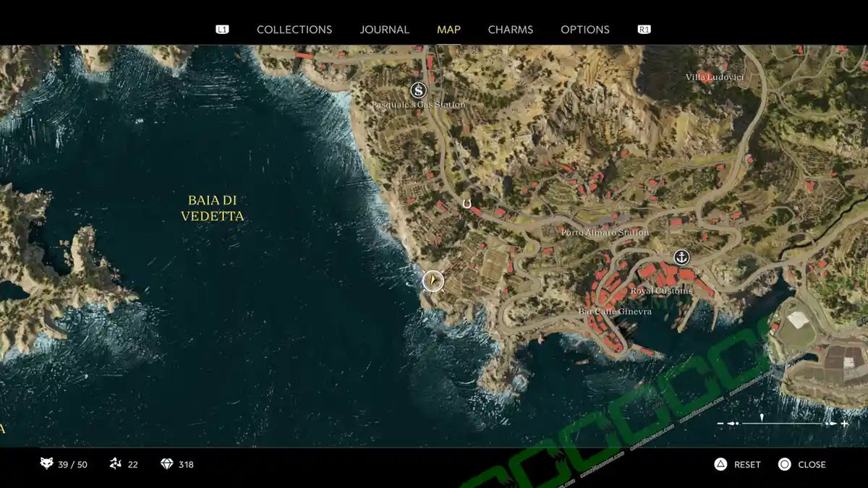Image resolution: width=868 pixels, height=488 pixels.
Task: Open the Charms tab
Action: pyautogui.click(x=511, y=30)
